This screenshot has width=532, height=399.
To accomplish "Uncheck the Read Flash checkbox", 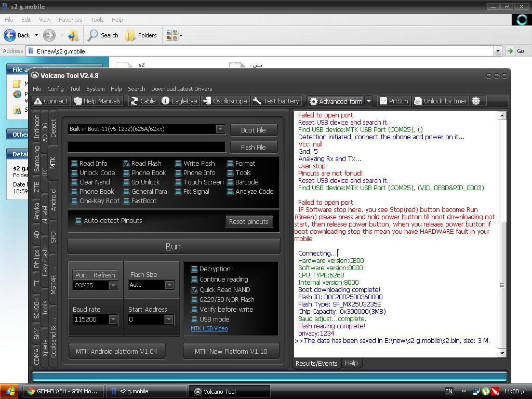I will pos(126,164).
